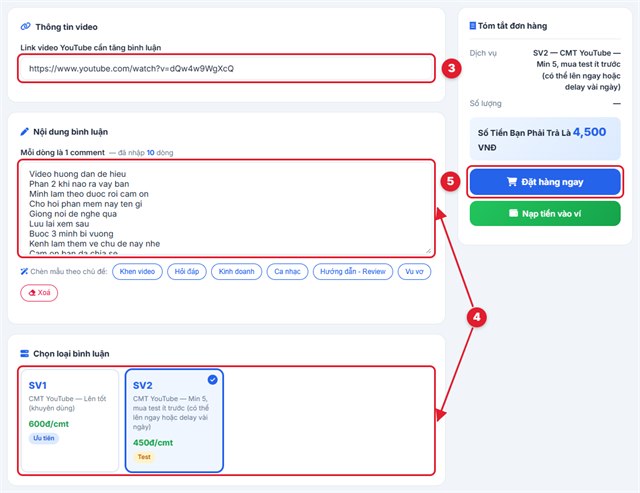
Task: Click the resize handle of the comment textarea
Action: click(x=429, y=251)
